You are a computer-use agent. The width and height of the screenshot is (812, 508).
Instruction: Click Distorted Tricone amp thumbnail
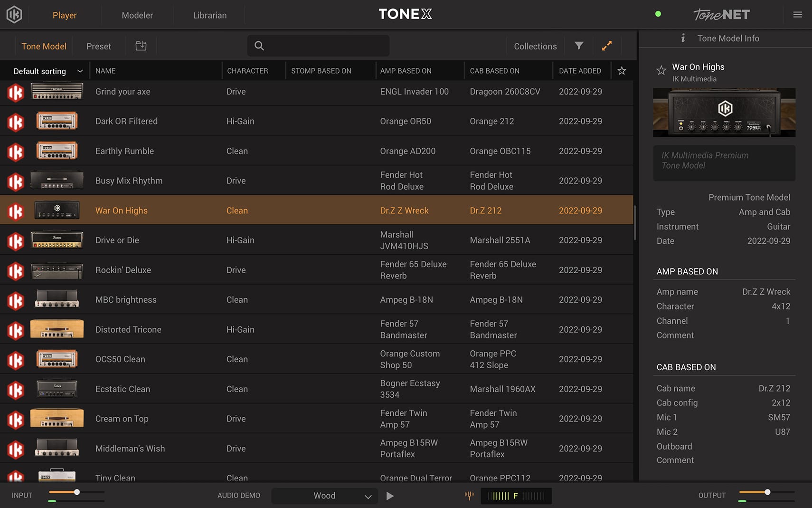(x=57, y=329)
